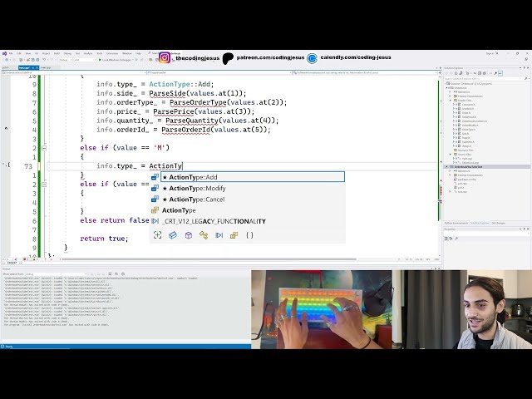Toggle IntelliSense enum filter icon
532x399 pixels.
[234, 235]
